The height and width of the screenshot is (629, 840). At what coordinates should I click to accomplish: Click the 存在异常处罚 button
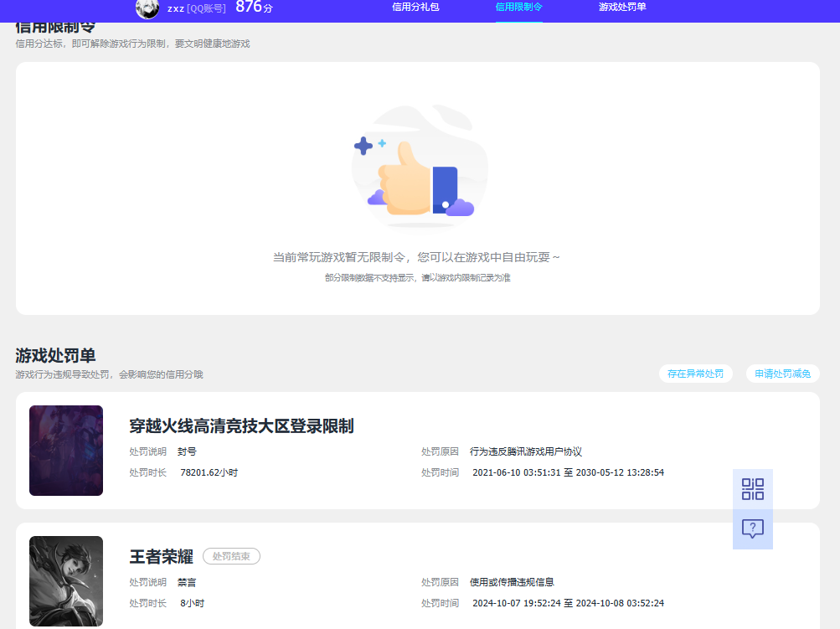click(695, 374)
